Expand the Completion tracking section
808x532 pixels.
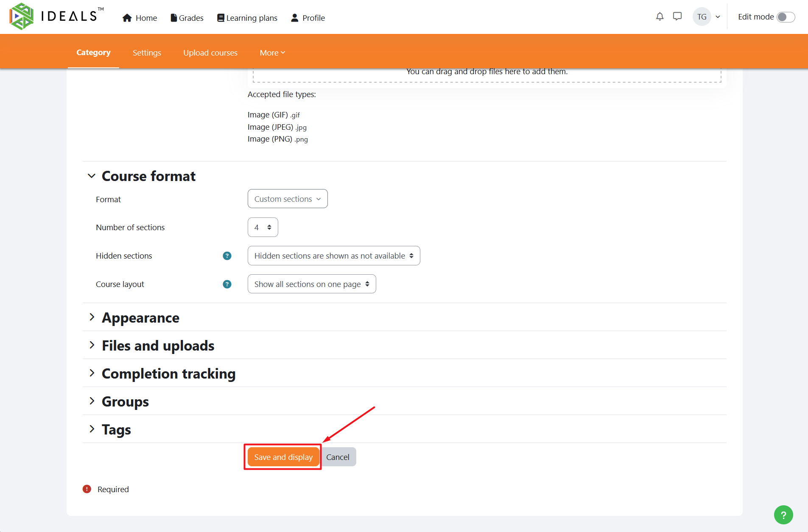(168, 373)
